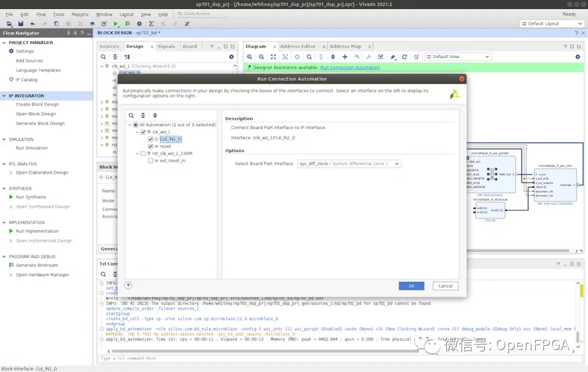Viewport: 588px width, 372px height.
Task: Collapse the IP INTEGRATOR section
Action: pyautogui.click(x=4, y=96)
